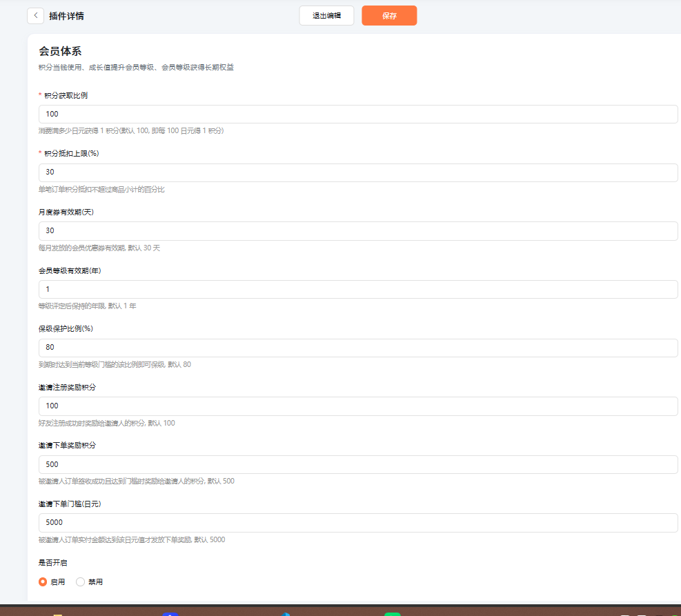This screenshot has height=616, width=681.
Task: Click the 会员体系 heading text
Action: tap(60, 51)
